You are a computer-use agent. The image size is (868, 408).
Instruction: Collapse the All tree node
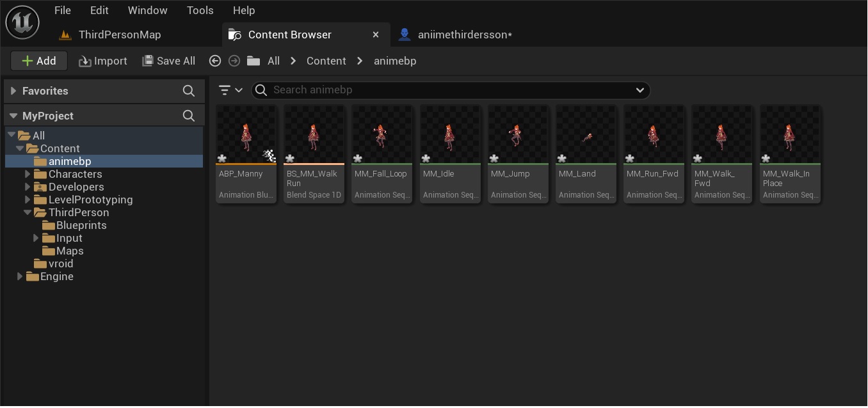point(12,136)
